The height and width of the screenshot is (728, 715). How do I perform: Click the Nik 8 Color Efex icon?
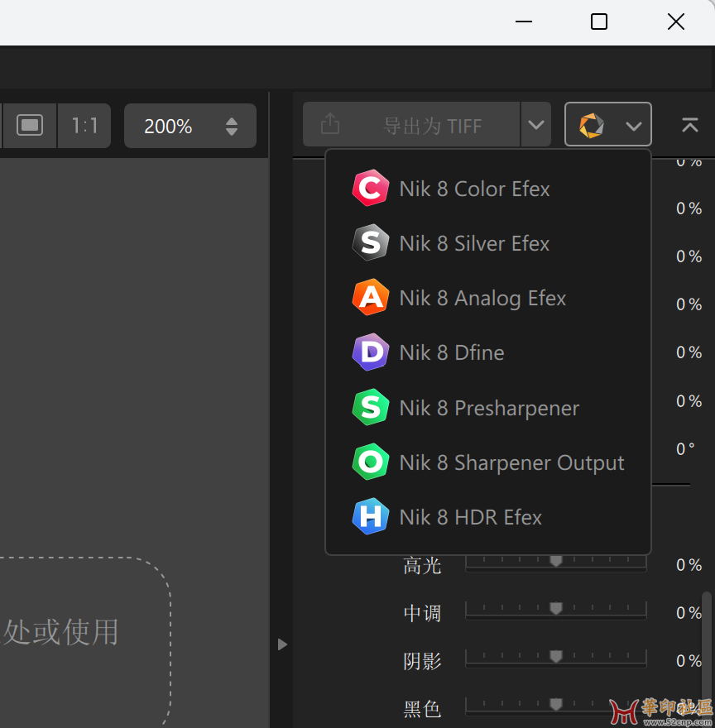370,188
